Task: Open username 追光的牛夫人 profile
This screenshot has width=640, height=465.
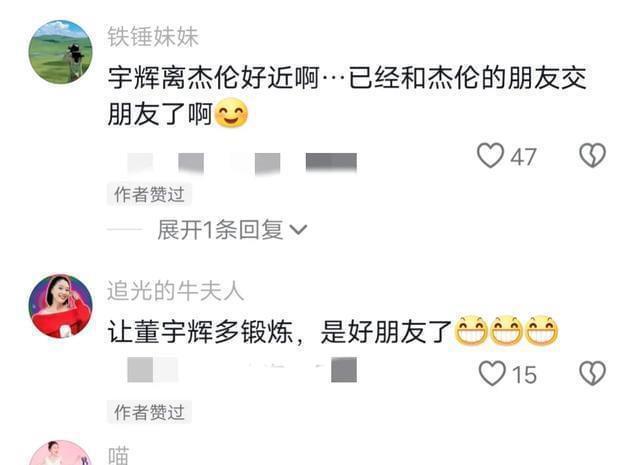Action: pyautogui.click(x=176, y=291)
